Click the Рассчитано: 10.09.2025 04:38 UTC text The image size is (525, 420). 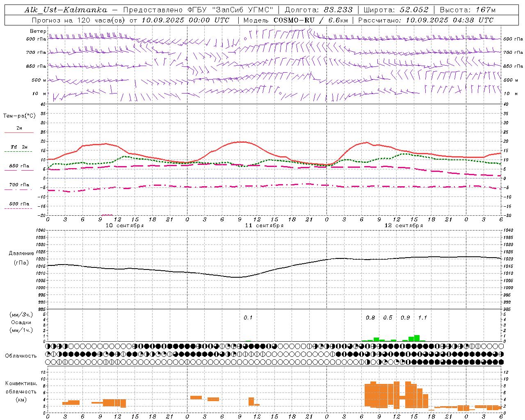click(426, 20)
